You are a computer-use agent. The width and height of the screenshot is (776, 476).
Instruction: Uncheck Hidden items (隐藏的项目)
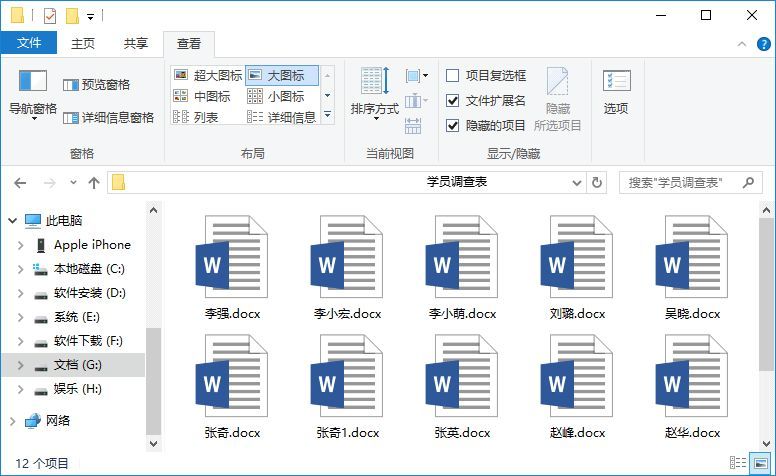[452, 126]
